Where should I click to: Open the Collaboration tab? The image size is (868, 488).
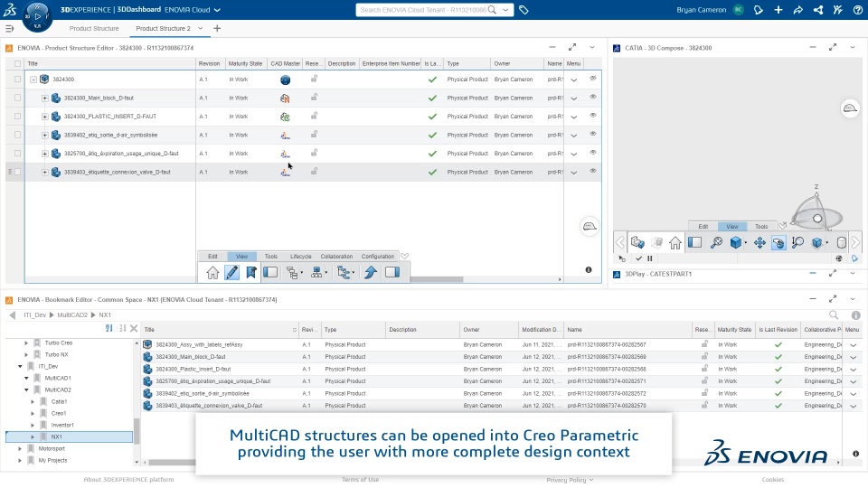(336, 256)
